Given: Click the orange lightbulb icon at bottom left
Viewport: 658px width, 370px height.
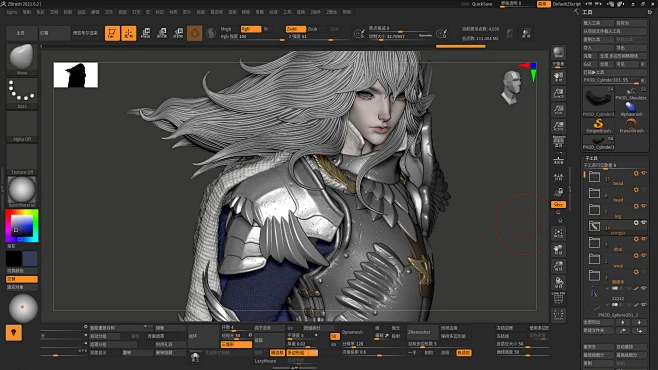Looking at the screenshot, I should coord(14,333).
